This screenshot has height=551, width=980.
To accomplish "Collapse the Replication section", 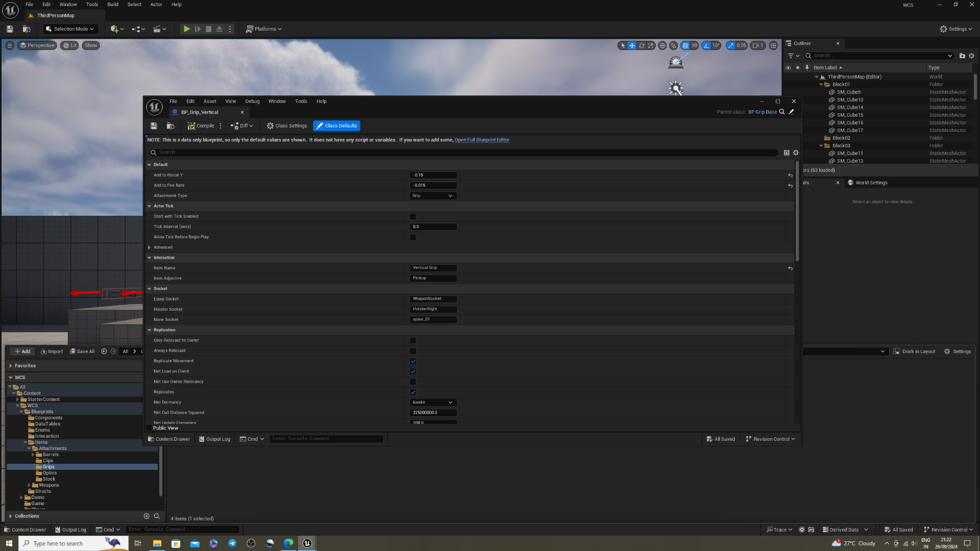I will 150,330.
